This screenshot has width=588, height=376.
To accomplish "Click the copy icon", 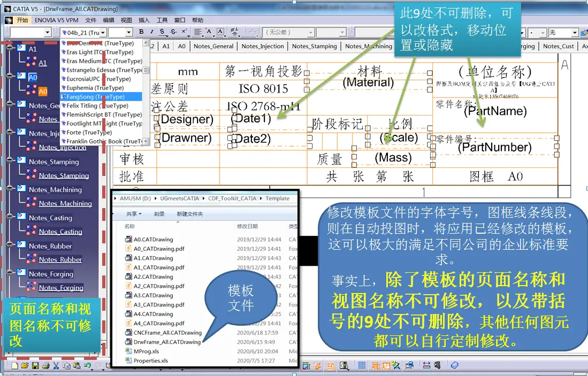I will tap(67, 365).
